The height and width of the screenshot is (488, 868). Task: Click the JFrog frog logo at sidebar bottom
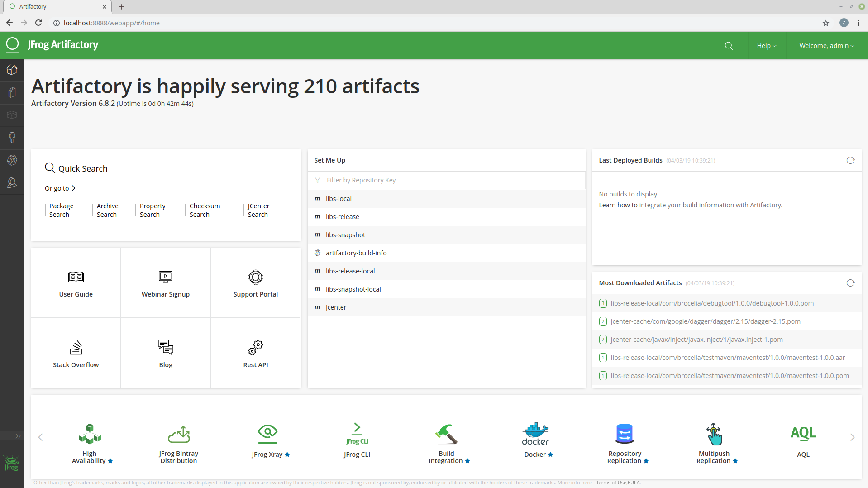click(x=12, y=464)
